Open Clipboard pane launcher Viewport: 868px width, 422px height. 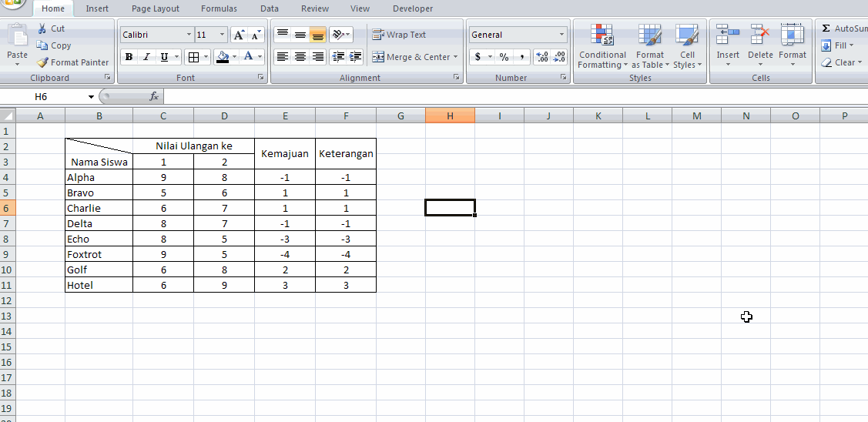(x=107, y=78)
